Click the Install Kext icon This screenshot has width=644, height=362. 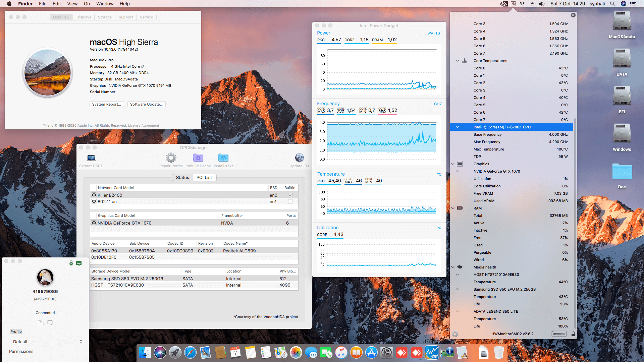point(223,158)
